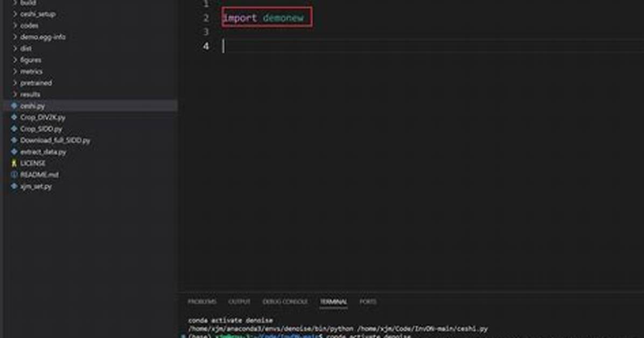Switch to the PROBLEMS panel tab
Screen dimensions: 644x338
point(202,301)
